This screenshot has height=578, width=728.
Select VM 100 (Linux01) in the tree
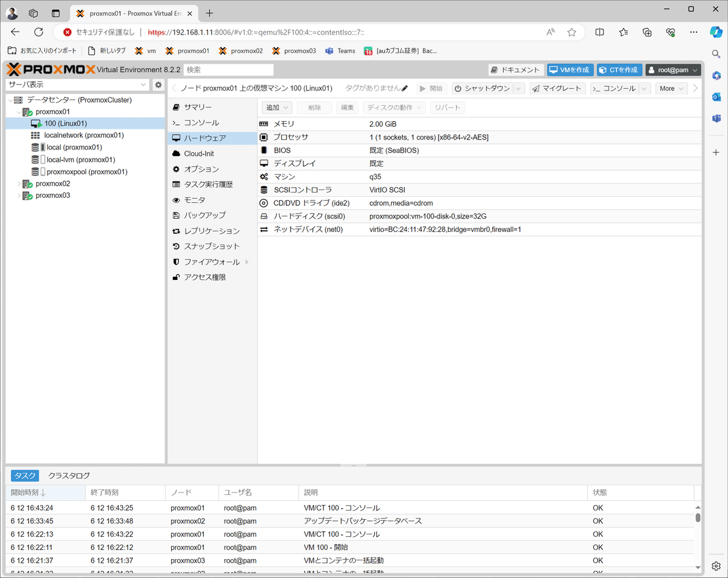point(85,123)
